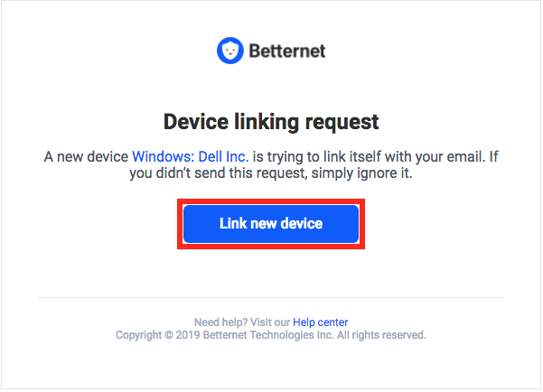The image size is (543, 392).
Task: Click the word Copyright in the footer
Action: [x=138, y=335]
